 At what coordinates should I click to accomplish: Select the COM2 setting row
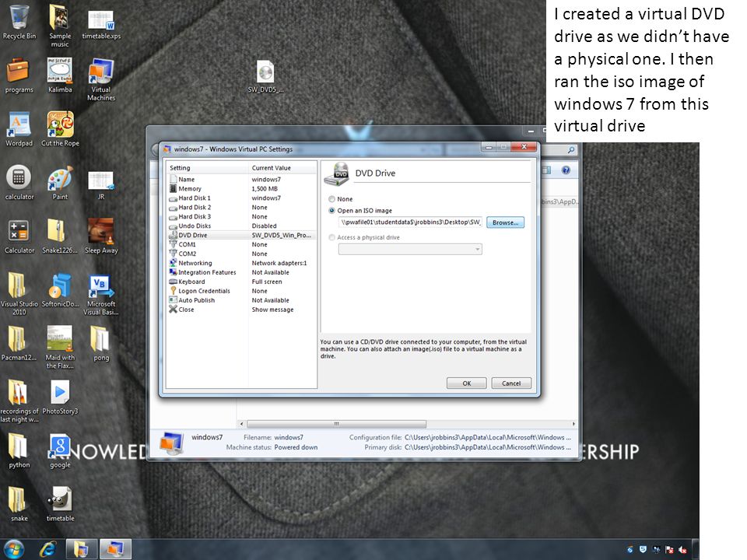[x=241, y=254]
